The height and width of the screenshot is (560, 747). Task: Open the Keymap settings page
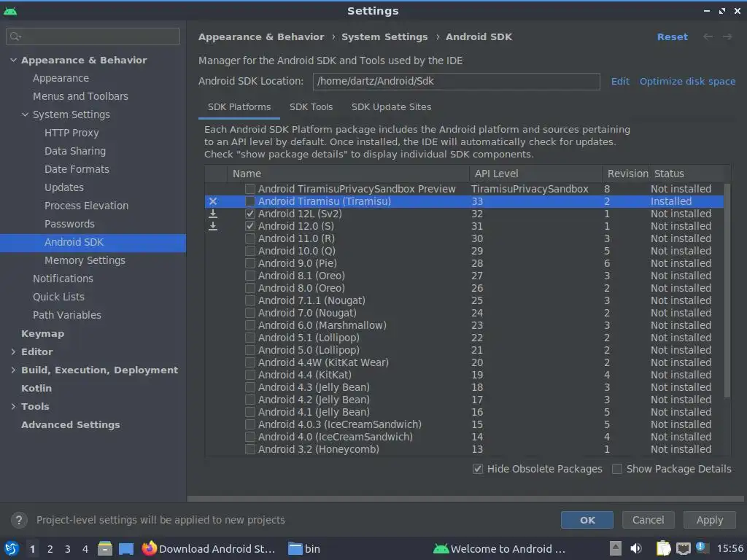coord(42,334)
